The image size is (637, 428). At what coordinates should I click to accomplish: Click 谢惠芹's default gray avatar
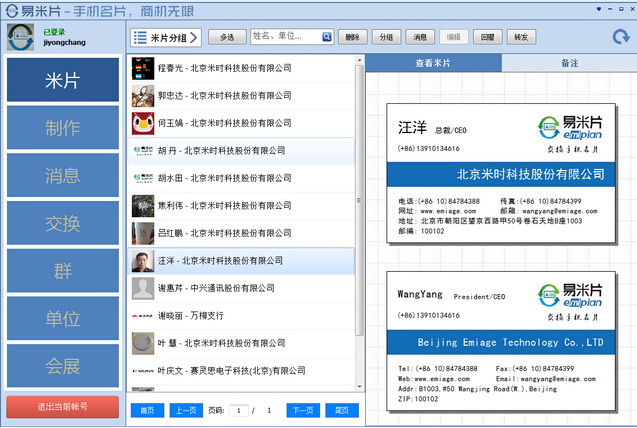click(143, 288)
